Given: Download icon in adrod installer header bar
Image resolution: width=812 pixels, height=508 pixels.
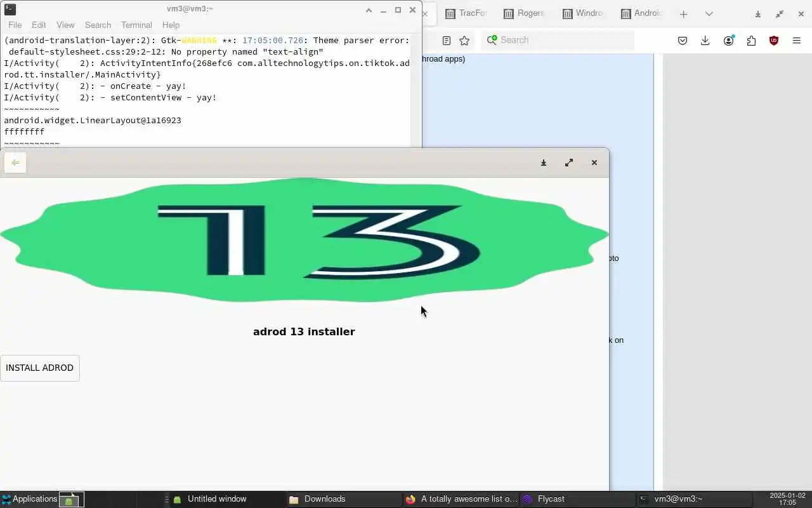Looking at the screenshot, I should point(544,163).
